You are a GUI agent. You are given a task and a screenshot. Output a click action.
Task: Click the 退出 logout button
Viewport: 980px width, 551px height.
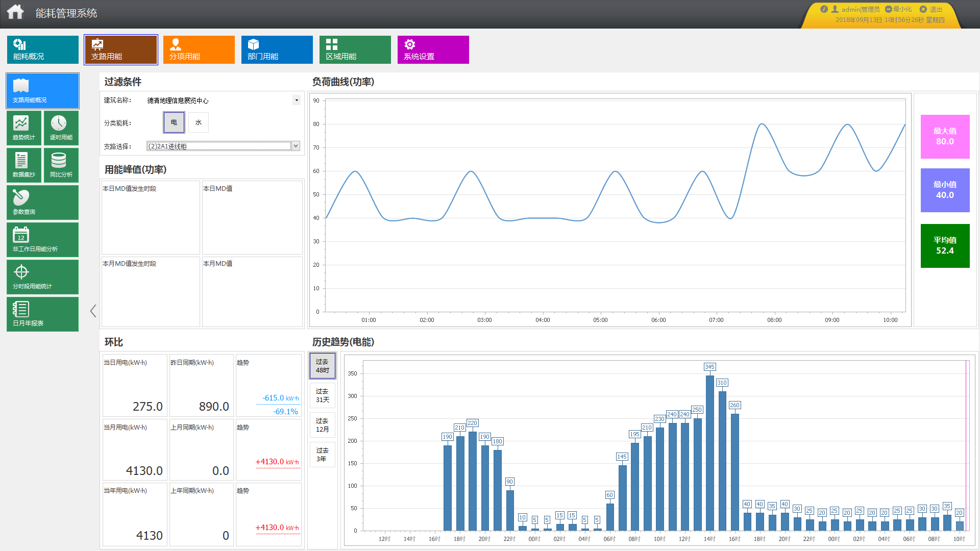[x=931, y=9]
